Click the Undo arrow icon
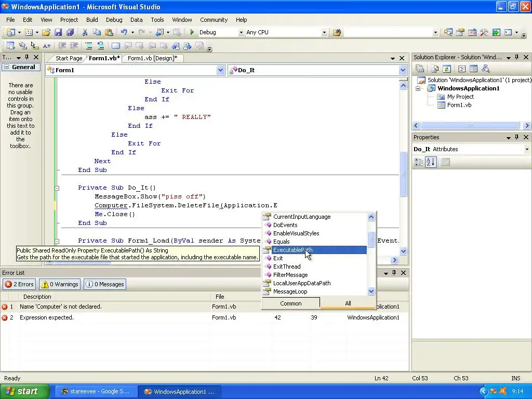This screenshot has height=399, width=532. click(124, 32)
